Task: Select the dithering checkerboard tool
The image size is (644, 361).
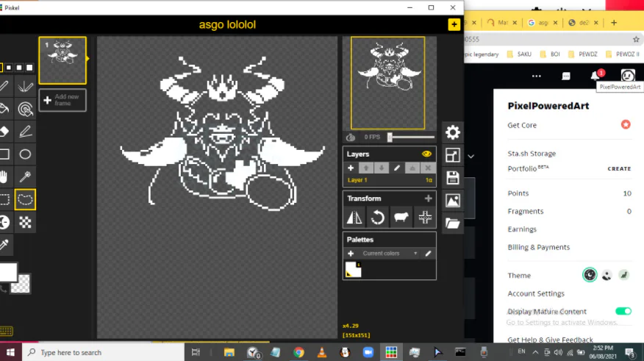Action: pos(25,222)
